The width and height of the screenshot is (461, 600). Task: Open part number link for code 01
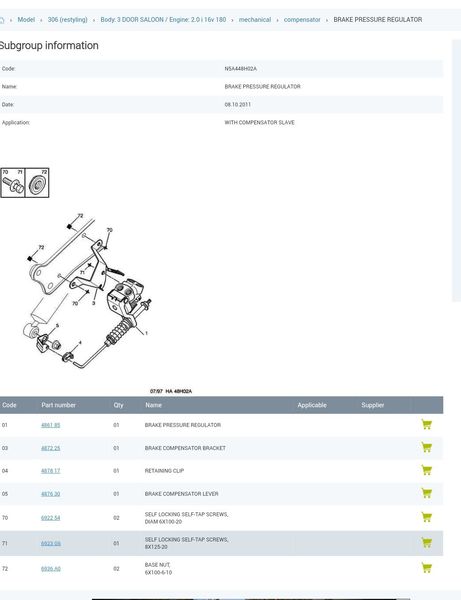50,425
